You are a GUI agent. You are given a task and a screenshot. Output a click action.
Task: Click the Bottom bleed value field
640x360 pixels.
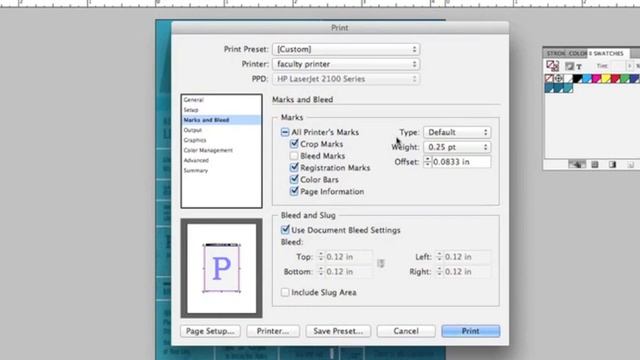[349, 271]
